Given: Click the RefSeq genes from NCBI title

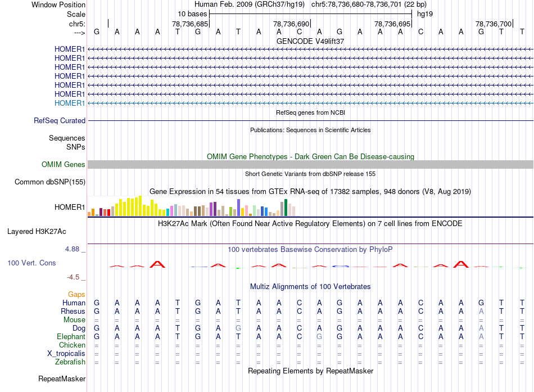Looking at the screenshot, I should pyautogui.click(x=310, y=112).
